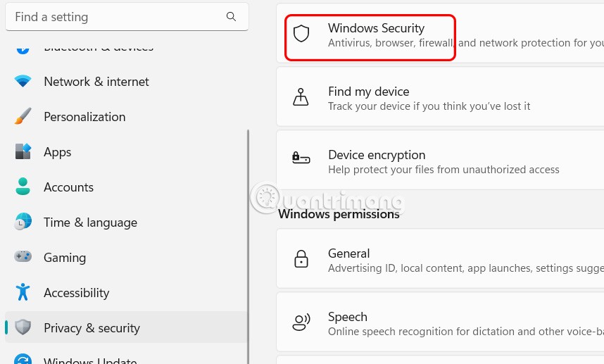Click the Apps sidebar icon
This screenshot has height=364, width=604.
coord(23,152)
